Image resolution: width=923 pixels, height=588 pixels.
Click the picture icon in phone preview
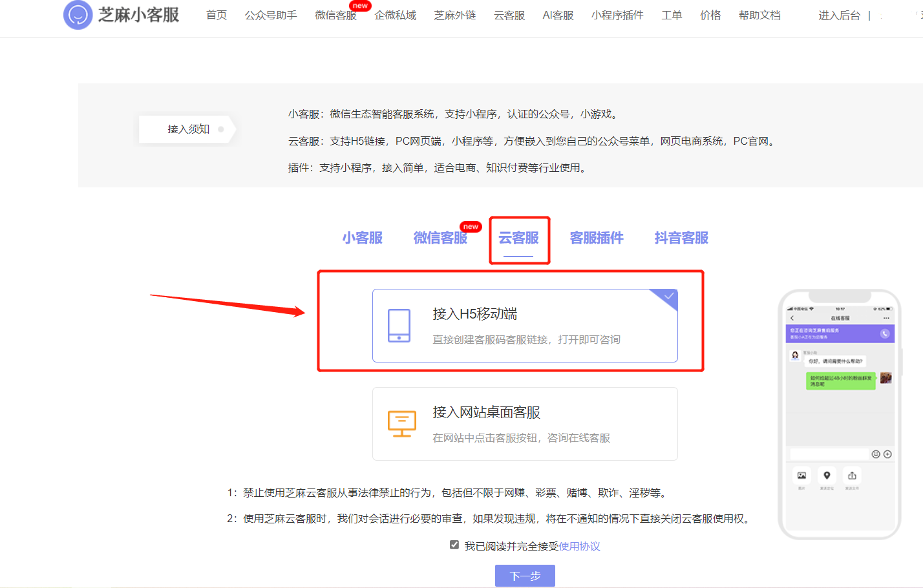(x=801, y=476)
